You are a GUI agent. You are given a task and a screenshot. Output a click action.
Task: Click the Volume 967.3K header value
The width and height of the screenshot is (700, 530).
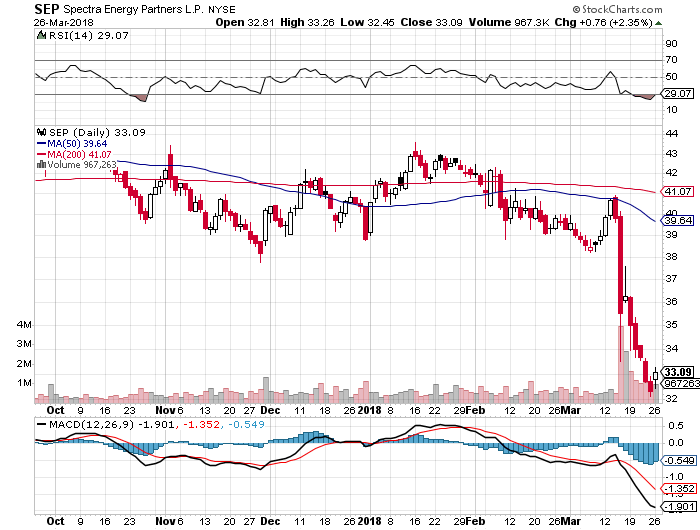pyautogui.click(x=509, y=22)
